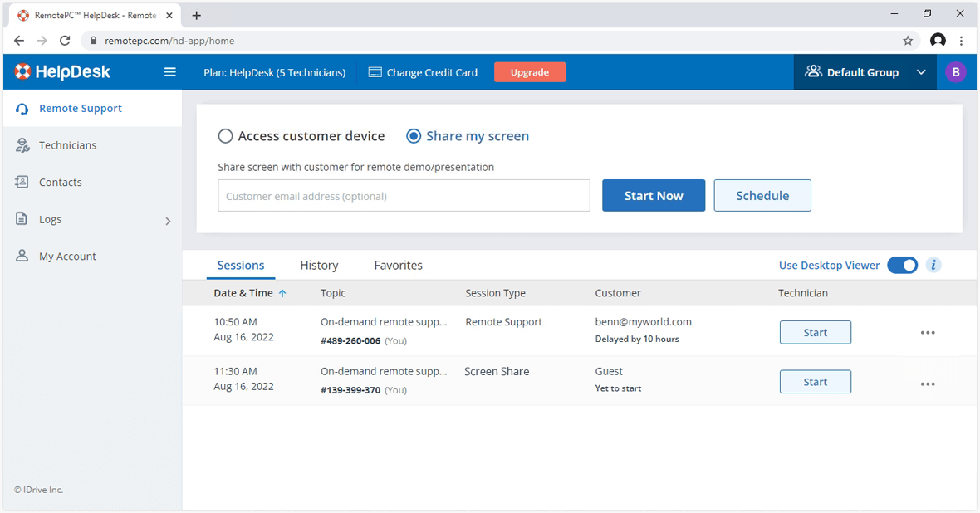Bookmark page with the star icon
The height and width of the screenshot is (513, 980).
pos(908,41)
